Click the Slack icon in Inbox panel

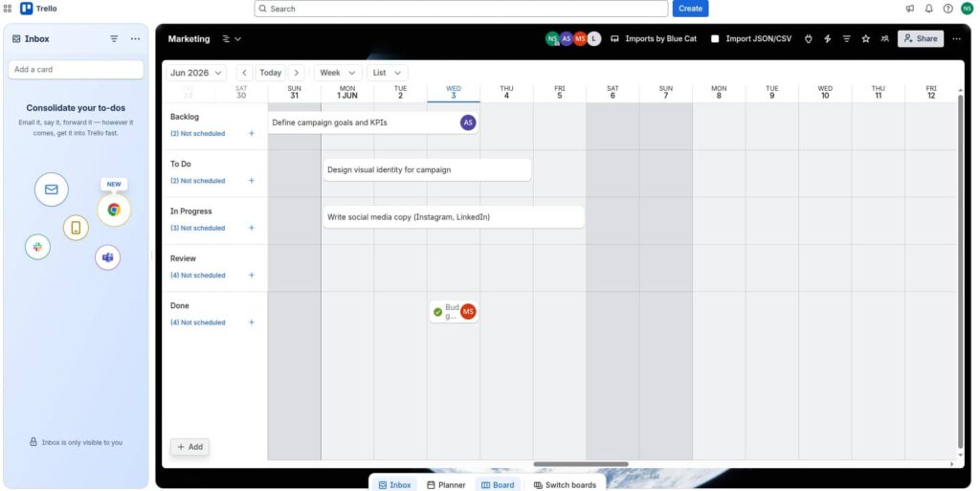point(37,247)
